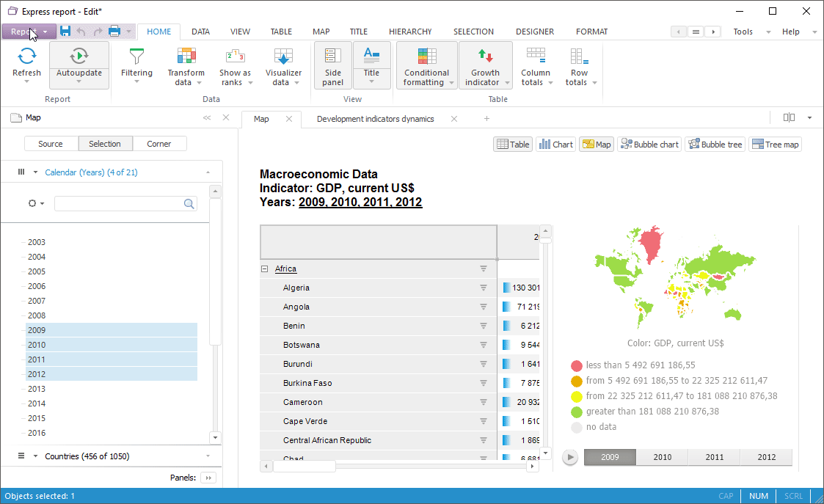Click the Show as ranks icon

tap(235, 56)
